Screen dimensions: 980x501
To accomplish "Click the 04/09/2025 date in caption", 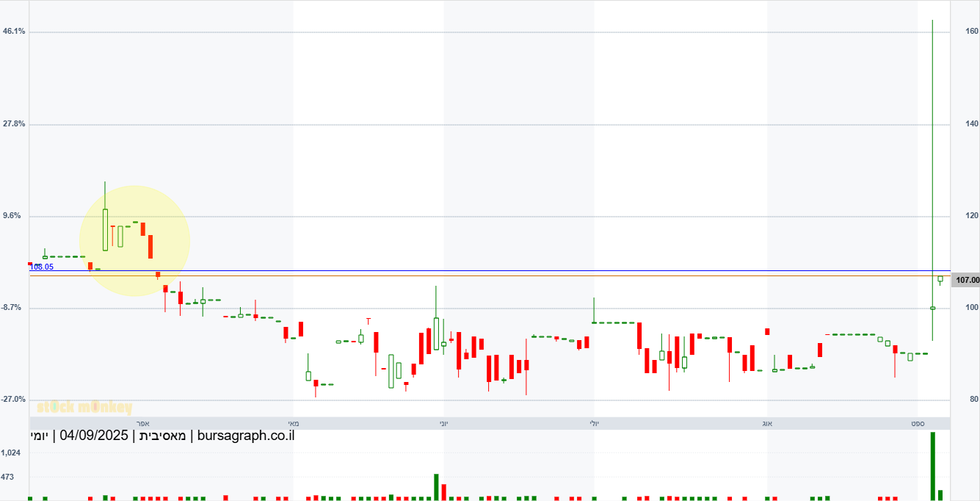I will tap(95, 436).
